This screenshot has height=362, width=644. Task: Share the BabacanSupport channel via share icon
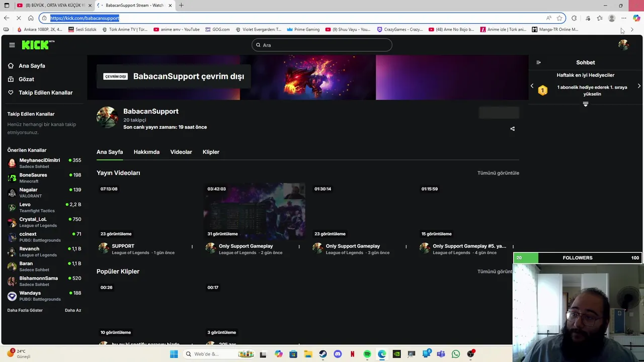(512, 129)
